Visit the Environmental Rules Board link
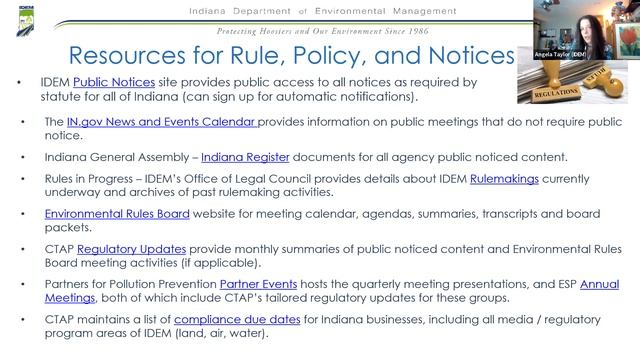Screen dimensions: 640x360 (x=117, y=214)
